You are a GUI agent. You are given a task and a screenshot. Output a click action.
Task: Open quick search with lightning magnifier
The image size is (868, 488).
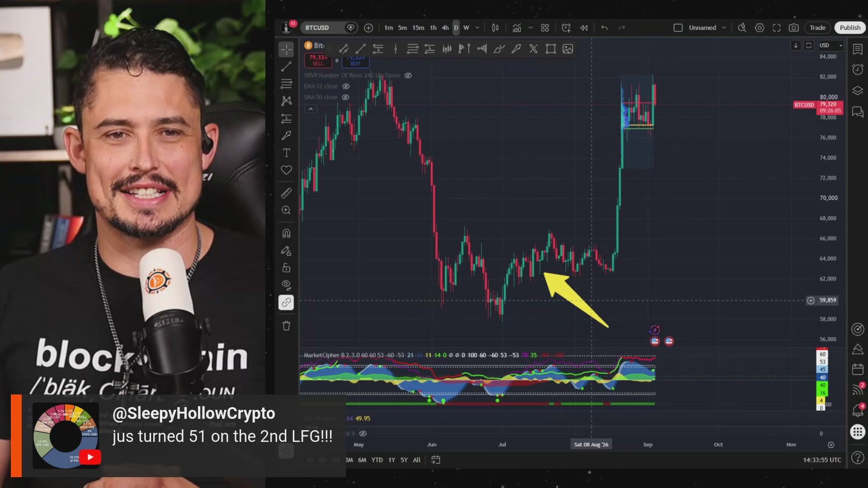click(x=742, y=28)
